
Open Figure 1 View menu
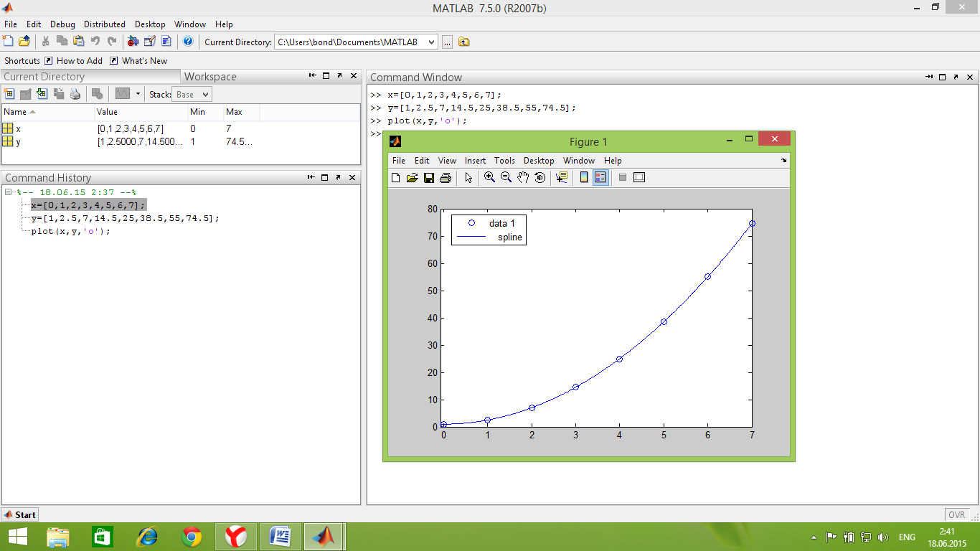[x=447, y=161]
